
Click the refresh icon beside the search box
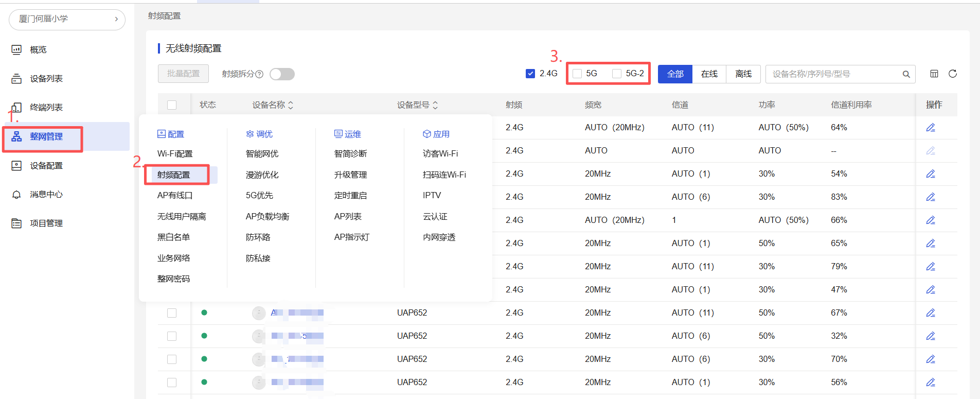[x=952, y=74]
